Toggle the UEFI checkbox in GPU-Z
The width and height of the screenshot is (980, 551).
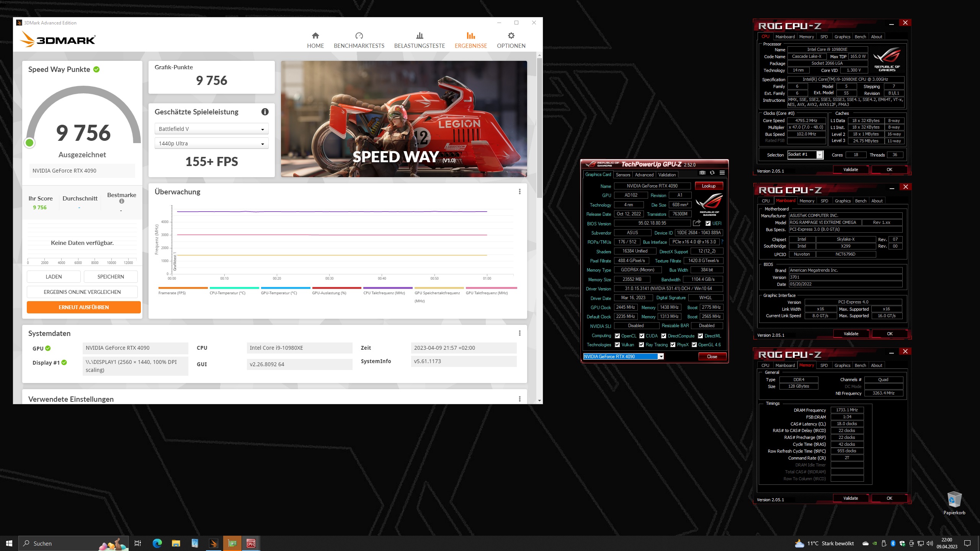coord(708,223)
